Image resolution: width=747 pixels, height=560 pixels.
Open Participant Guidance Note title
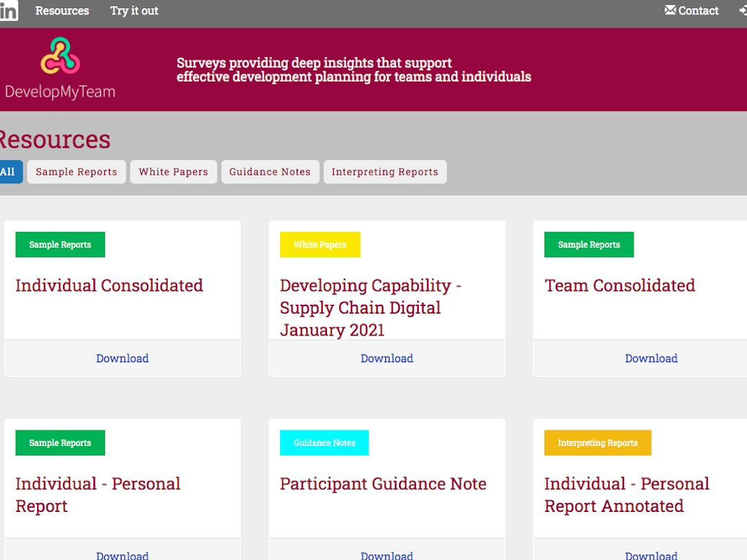[383, 484]
